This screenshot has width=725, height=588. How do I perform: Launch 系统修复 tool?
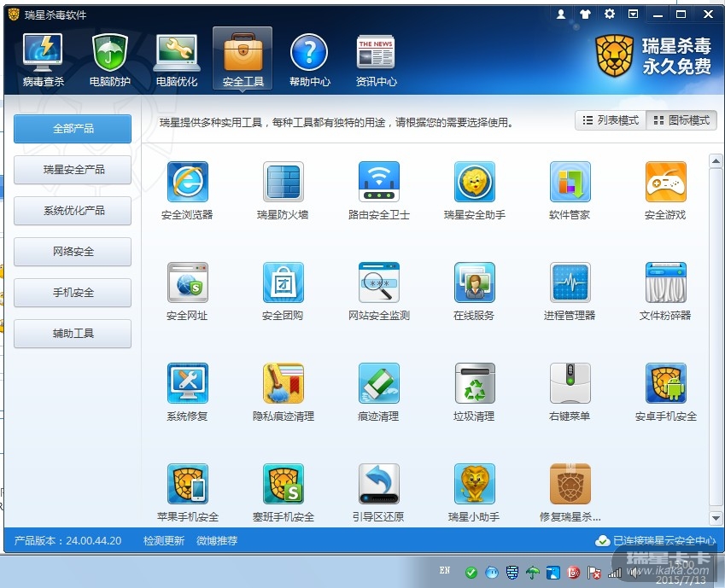point(187,384)
